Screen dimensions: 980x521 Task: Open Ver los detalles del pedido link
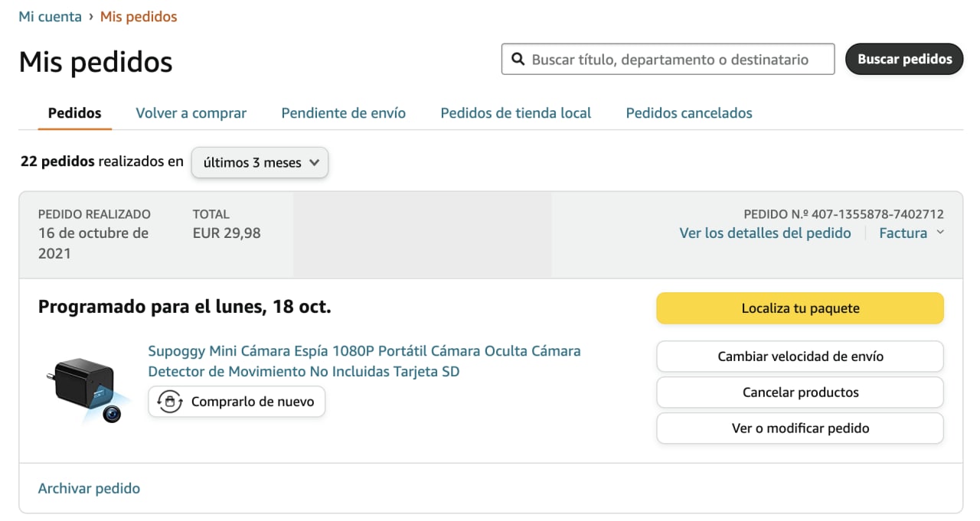[765, 233]
